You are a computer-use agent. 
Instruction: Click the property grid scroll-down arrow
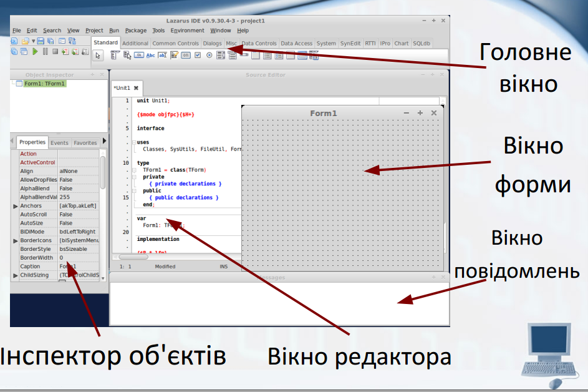click(x=103, y=278)
